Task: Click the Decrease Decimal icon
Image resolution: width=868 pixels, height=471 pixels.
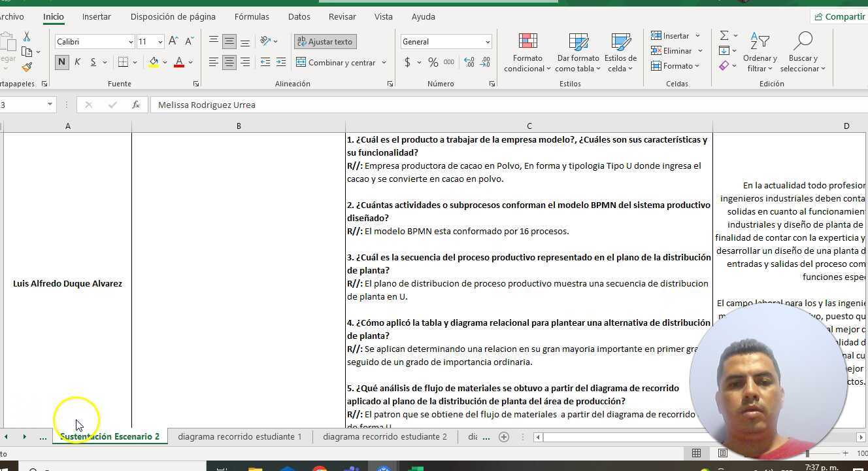Action: click(485, 62)
